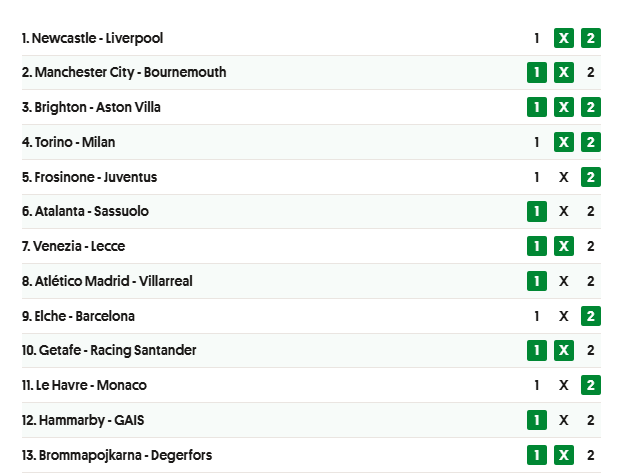
Task: Select X for Frosinone - Juventus
Action: click(x=564, y=177)
